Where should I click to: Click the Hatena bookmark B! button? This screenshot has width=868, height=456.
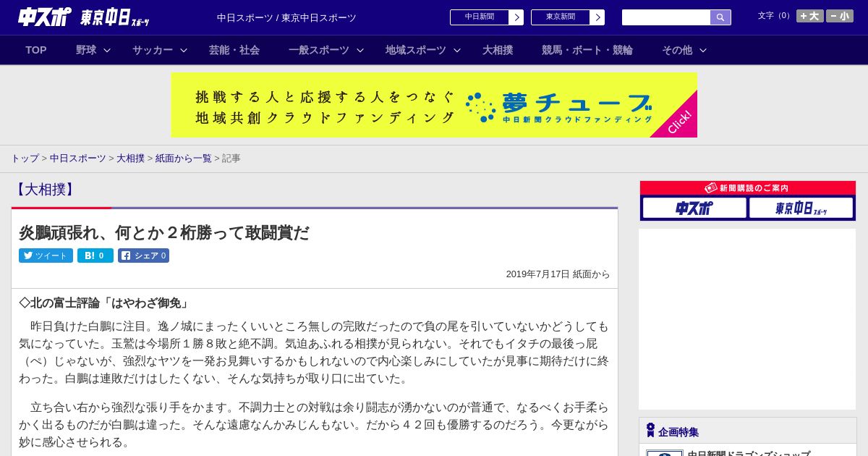tap(95, 256)
